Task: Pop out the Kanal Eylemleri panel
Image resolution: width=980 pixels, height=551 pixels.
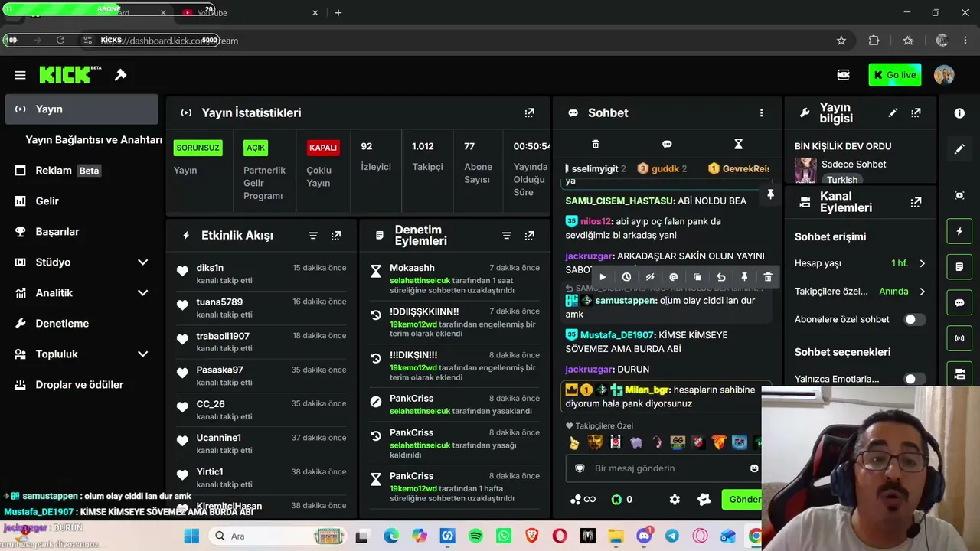Action: [916, 202]
